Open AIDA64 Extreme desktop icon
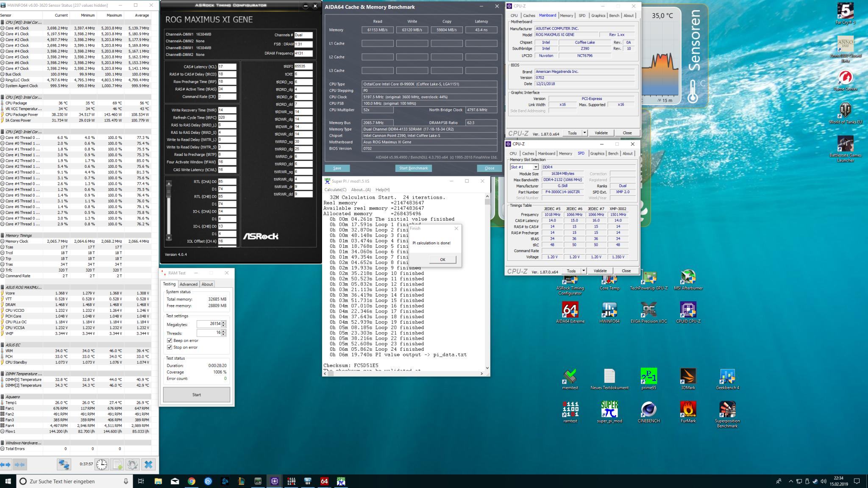Image resolution: width=868 pixels, height=488 pixels. coord(570,313)
